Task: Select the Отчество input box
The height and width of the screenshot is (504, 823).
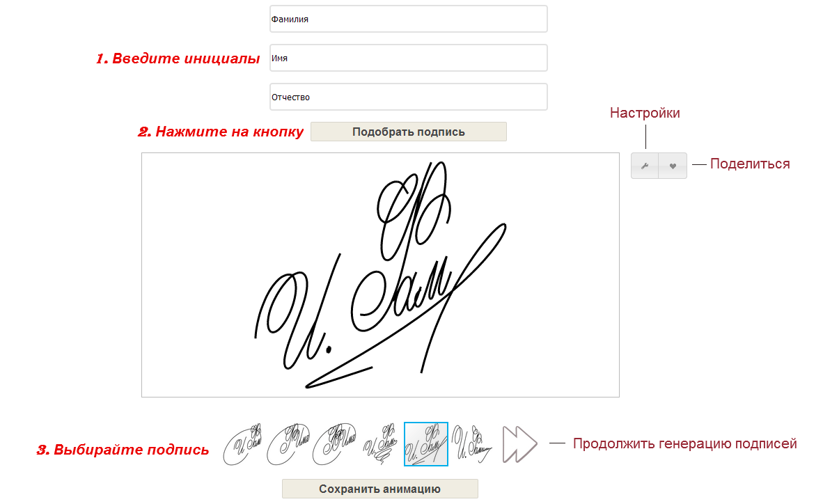Action: [408, 97]
